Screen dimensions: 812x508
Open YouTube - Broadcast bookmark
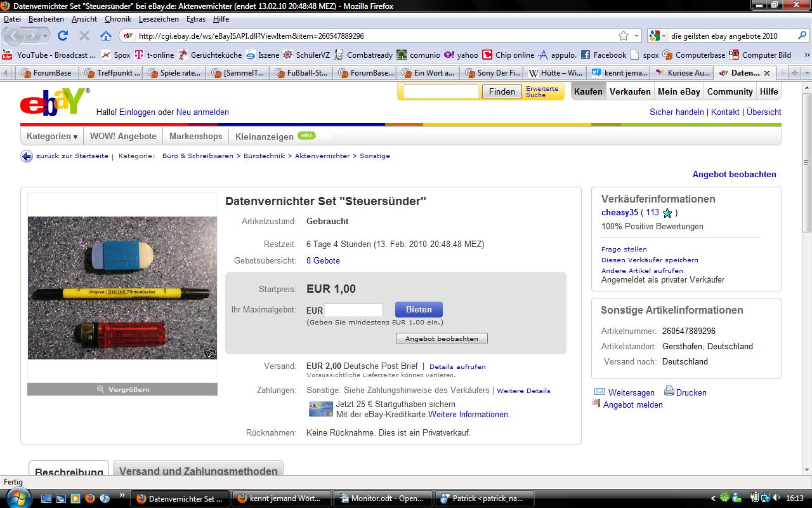pos(49,55)
